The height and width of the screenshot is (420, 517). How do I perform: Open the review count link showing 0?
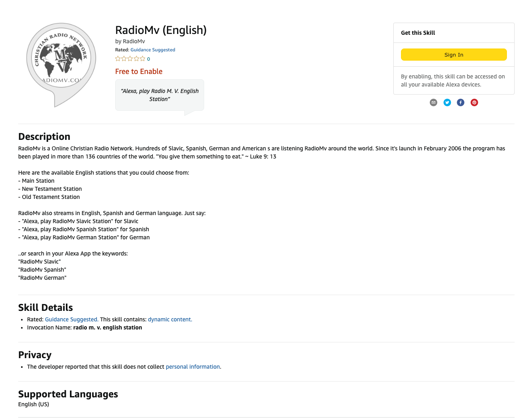pyautogui.click(x=148, y=59)
